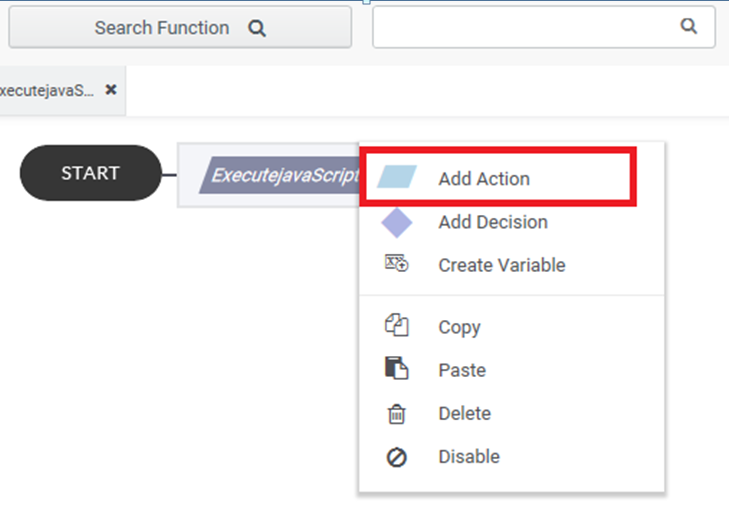Click the magnifier icon in Search Function
Image resolution: width=729 pixels, height=518 pixels.
[257, 28]
